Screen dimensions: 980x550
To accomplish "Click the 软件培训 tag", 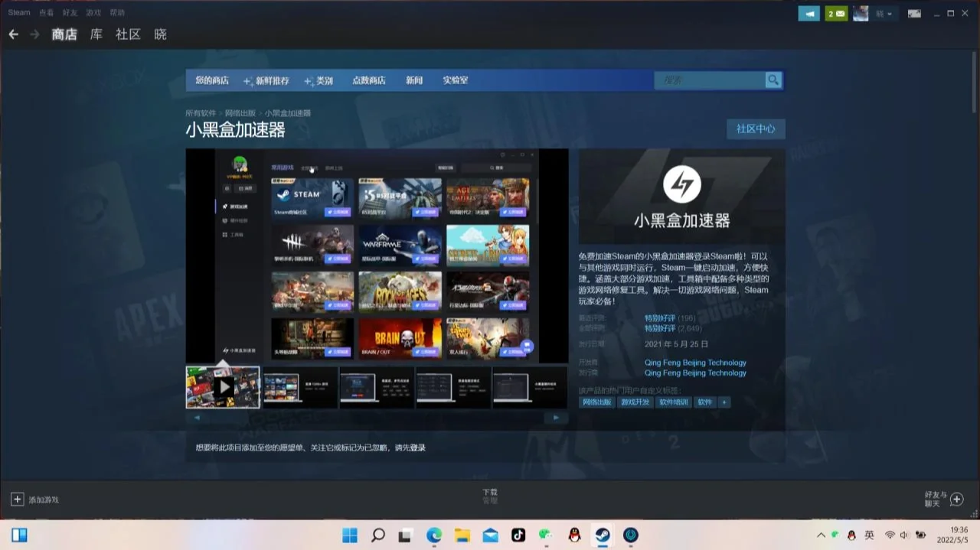I will [674, 402].
